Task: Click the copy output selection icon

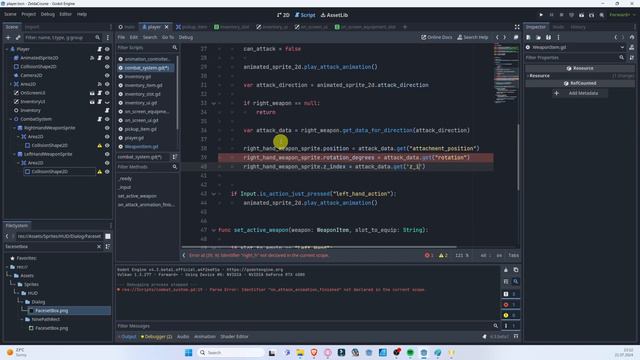Action: pos(516,270)
